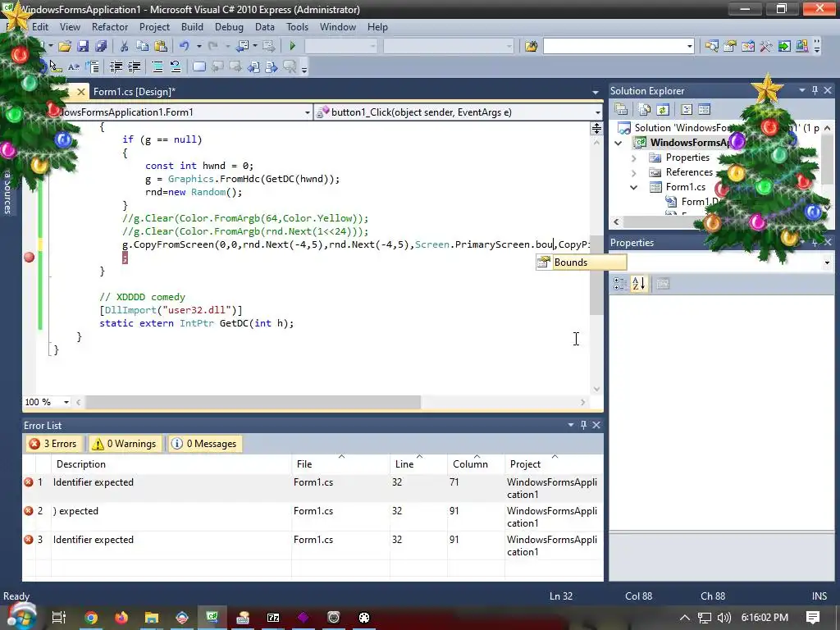Click the Paste clipboard icon
The height and width of the screenshot is (630, 840).
point(160,46)
